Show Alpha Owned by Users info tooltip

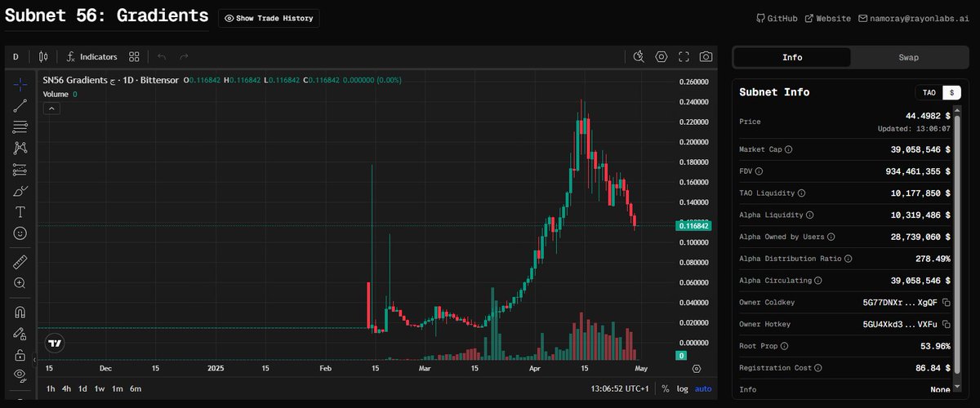click(831, 237)
